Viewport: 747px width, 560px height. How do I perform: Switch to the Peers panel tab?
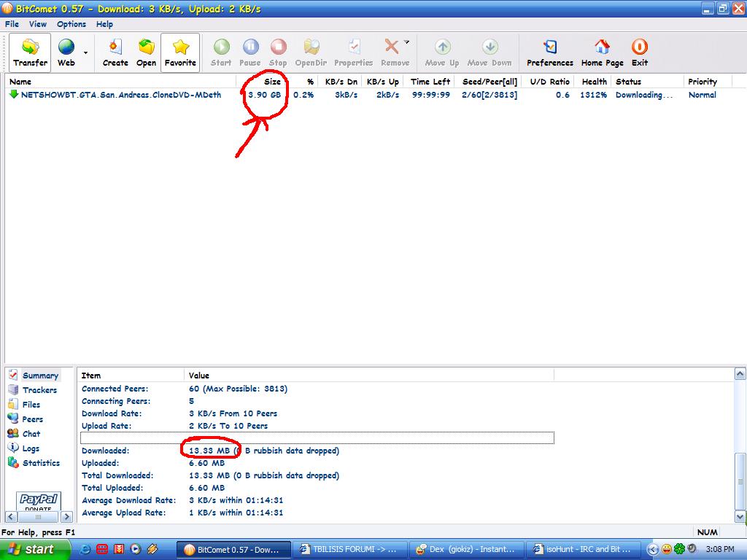point(32,419)
